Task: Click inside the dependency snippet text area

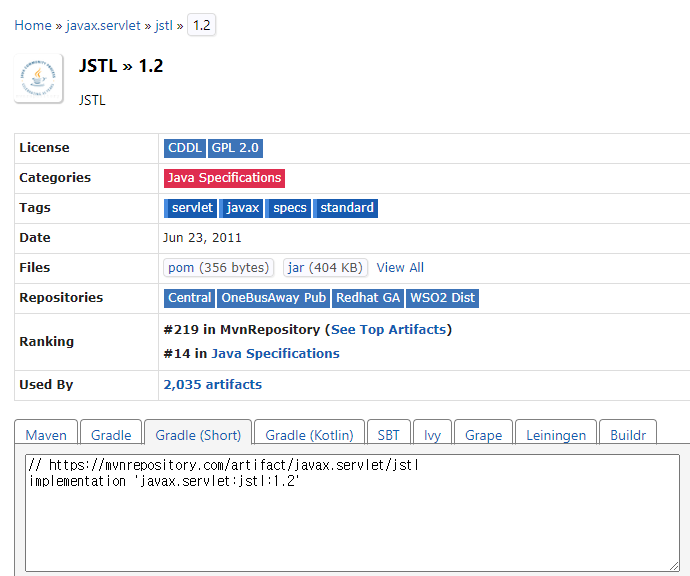Action: click(352, 513)
